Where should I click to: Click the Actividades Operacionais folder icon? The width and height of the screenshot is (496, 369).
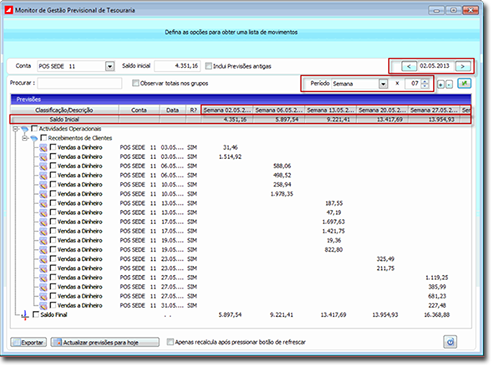(25, 129)
